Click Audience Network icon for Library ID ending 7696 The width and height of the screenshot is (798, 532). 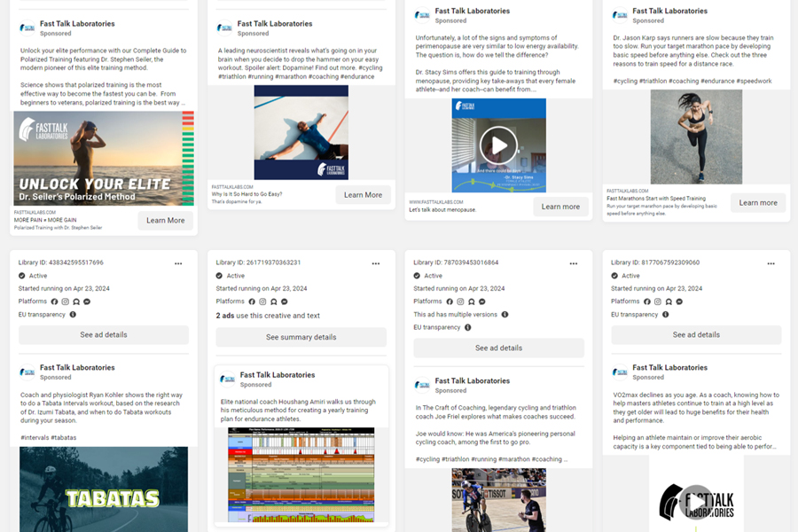pyautogui.click(x=76, y=301)
